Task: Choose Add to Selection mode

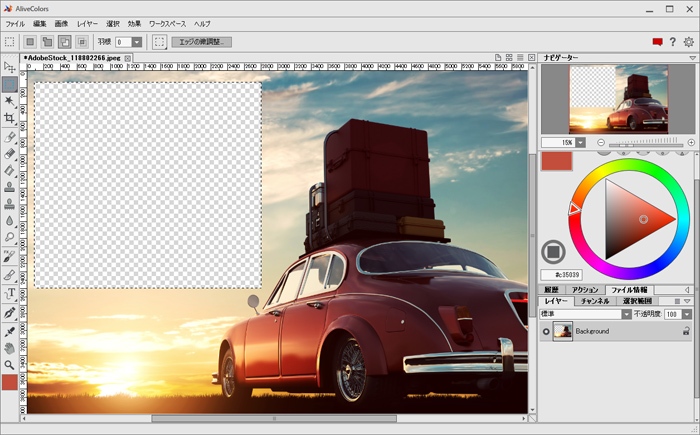Action: [47, 42]
